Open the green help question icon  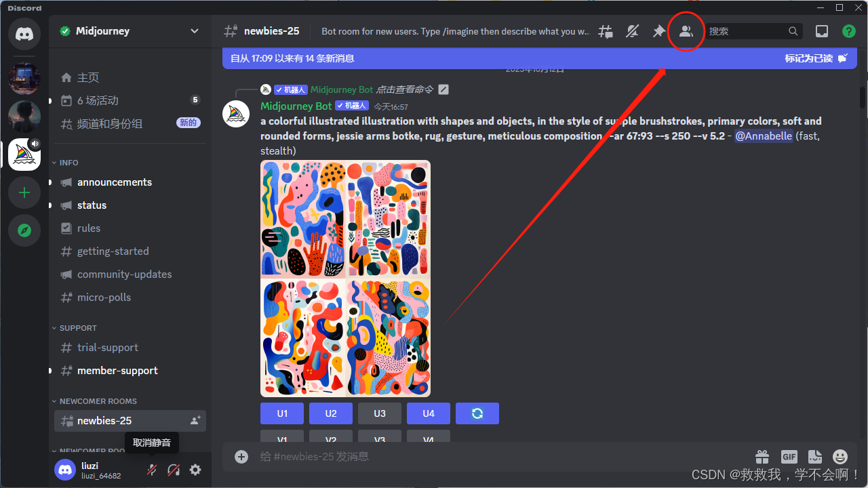(x=848, y=31)
